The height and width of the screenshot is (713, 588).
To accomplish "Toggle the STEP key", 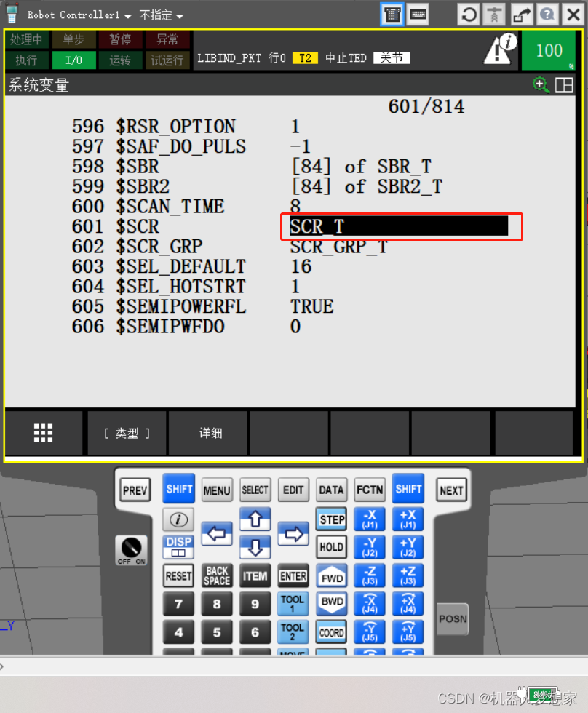I will click(x=332, y=519).
